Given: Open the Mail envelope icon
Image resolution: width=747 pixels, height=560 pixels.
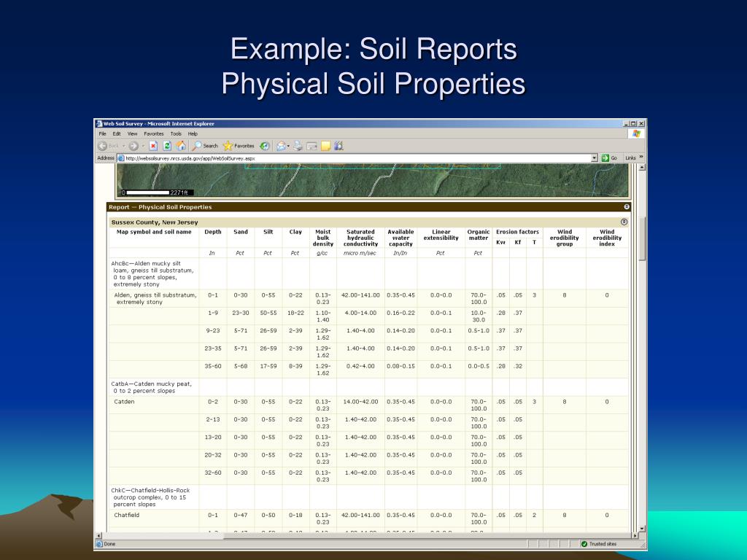Looking at the screenshot, I should click(x=281, y=146).
